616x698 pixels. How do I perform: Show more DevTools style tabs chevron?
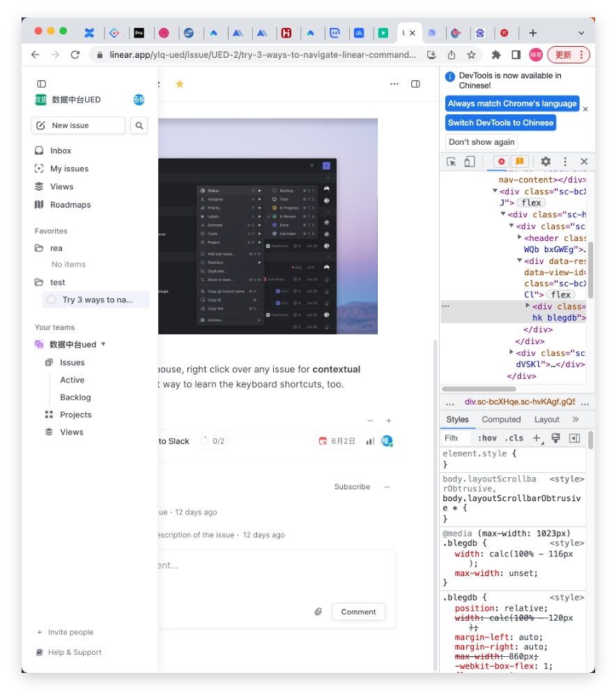click(576, 419)
